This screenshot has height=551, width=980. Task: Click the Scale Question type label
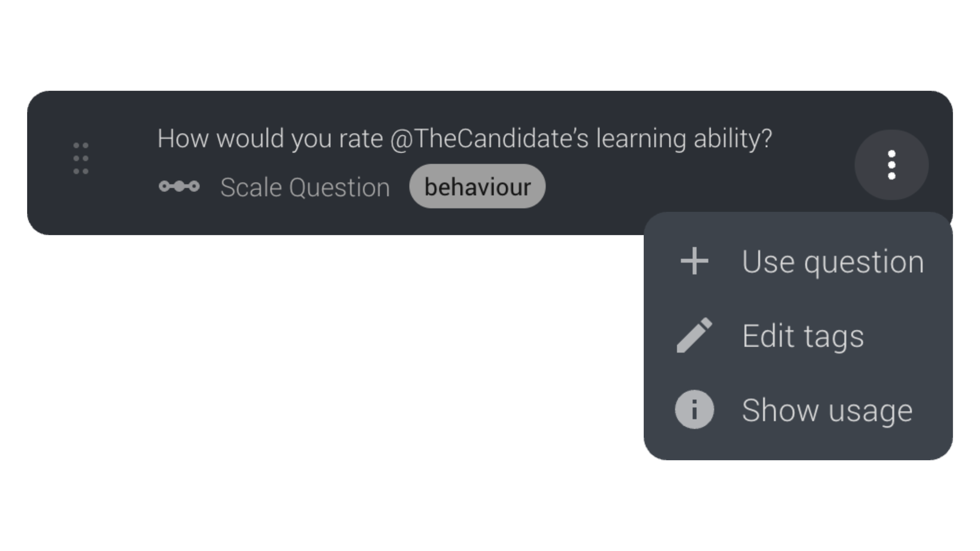(305, 187)
